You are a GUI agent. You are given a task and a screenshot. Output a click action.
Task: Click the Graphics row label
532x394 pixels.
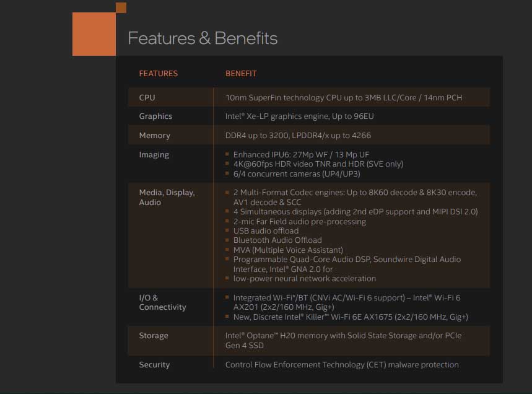[x=155, y=116]
